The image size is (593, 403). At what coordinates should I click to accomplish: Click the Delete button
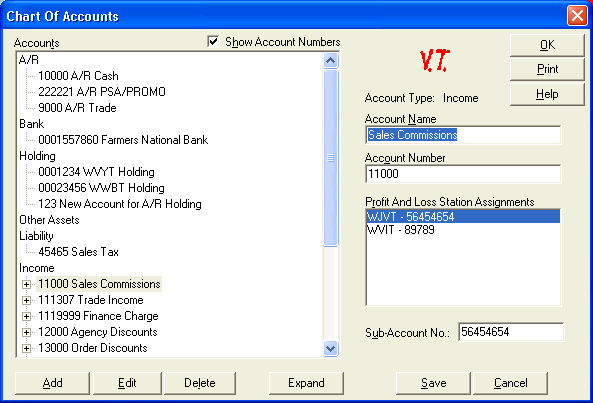[200, 383]
